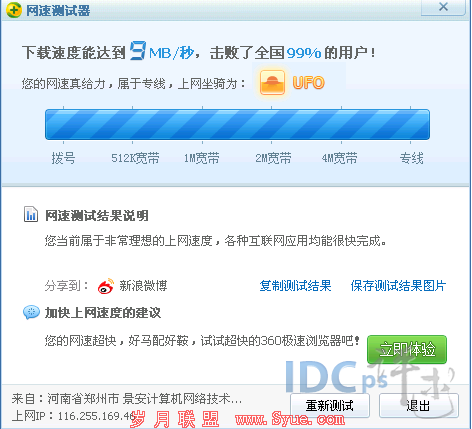The height and width of the screenshot is (429, 472).
Task: Click 保存测试结果图片 link
Action: (x=398, y=286)
